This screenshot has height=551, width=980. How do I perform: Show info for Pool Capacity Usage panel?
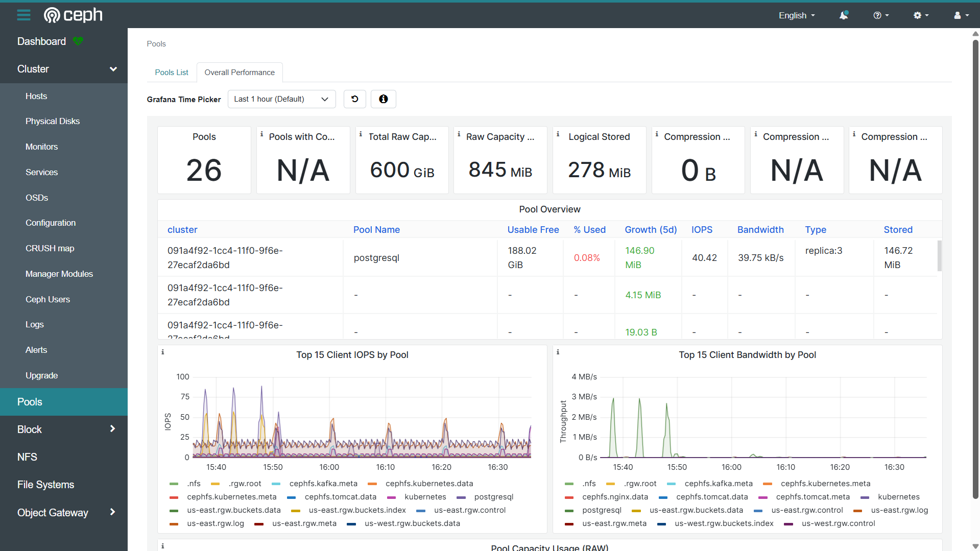click(x=163, y=546)
